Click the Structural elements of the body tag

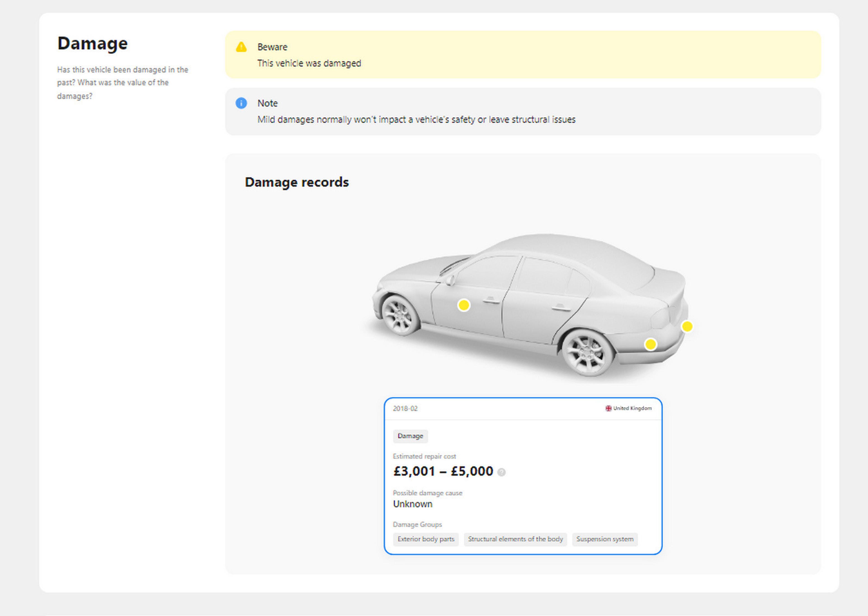tap(515, 539)
